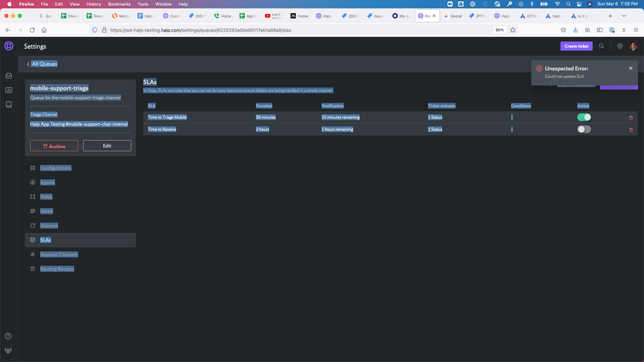Image resolution: width=644 pixels, height=362 pixels.
Task: Open the Firefox hamburger menu
Action: 636,30
